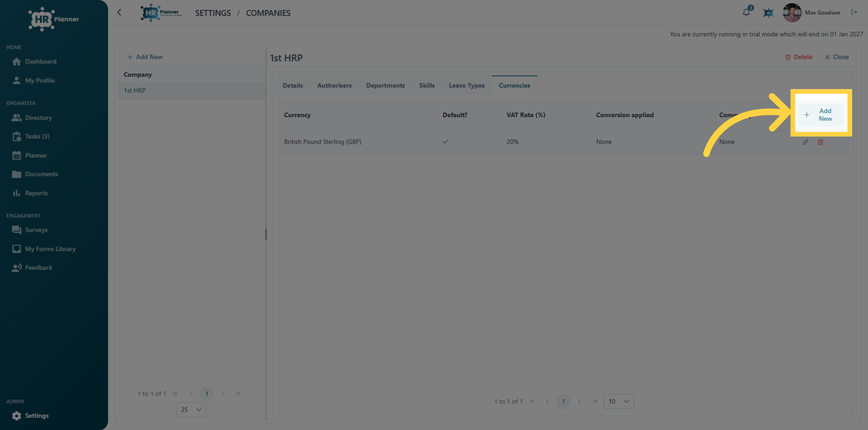Click the SETTINGS breadcrumb link

coord(213,13)
